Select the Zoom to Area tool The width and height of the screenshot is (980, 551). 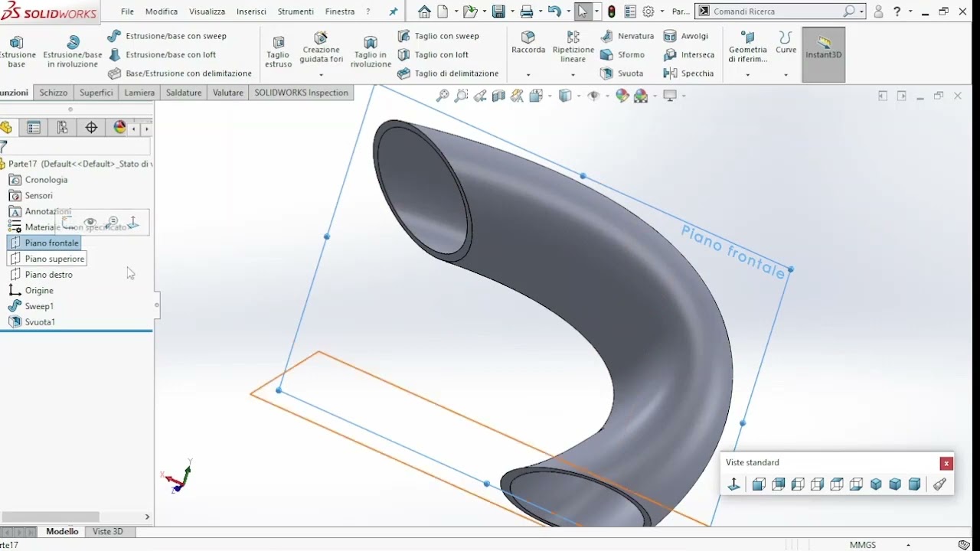click(x=461, y=96)
